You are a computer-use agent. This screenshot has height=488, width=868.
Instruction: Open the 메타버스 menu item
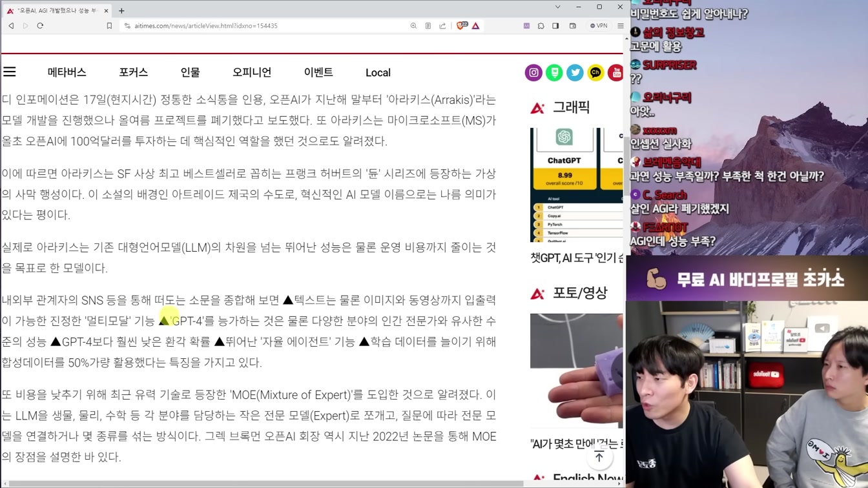coord(67,72)
